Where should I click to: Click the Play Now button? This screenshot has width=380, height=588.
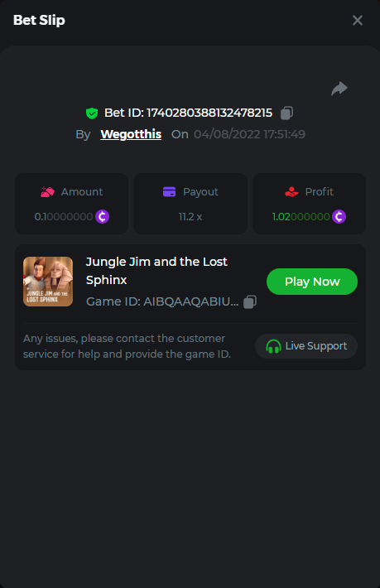coord(312,282)
